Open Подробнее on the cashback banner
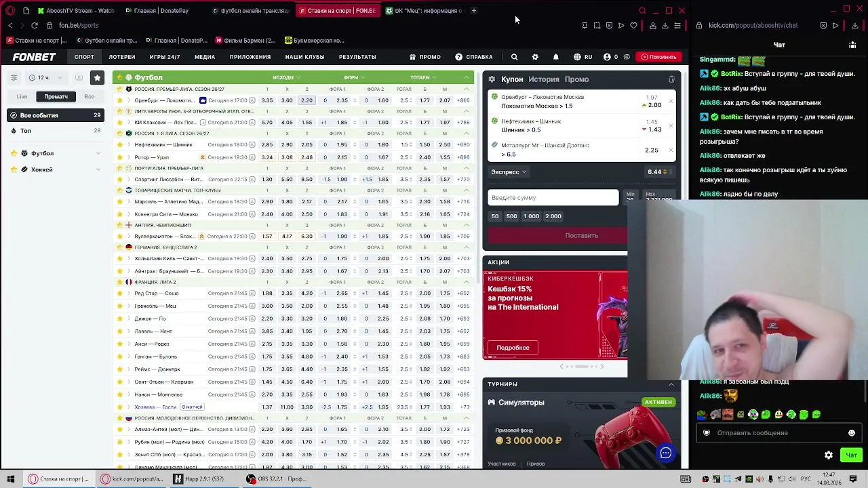Image resolution: width=868 pixels, height=488 pixels. coord(513,348)
